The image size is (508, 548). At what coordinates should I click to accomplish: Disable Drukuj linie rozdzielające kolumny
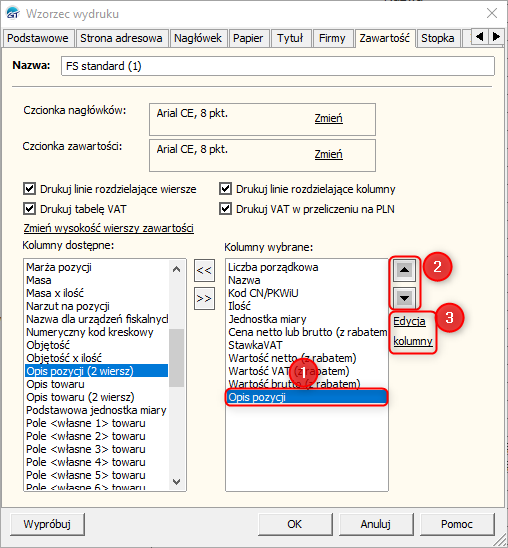pos(225,189)
